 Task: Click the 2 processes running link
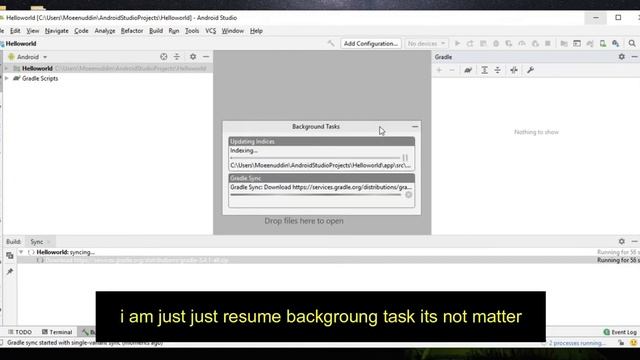click(x=577, y=343)
